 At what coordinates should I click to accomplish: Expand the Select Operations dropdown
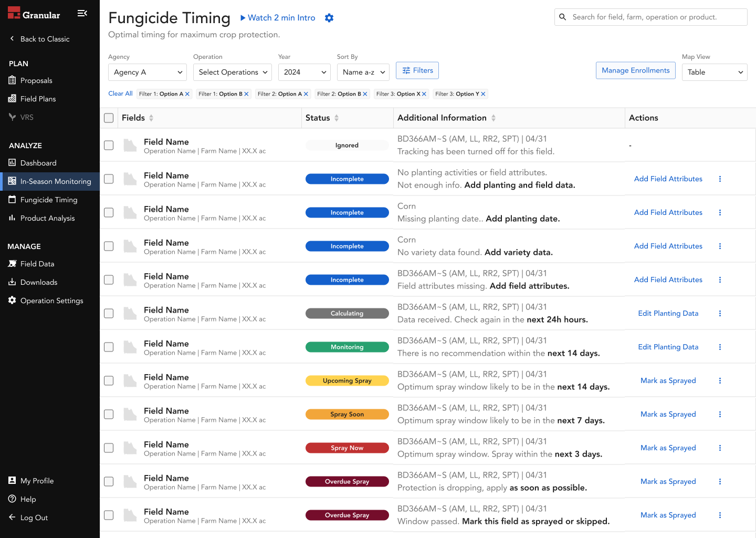[x=233, y=73]
